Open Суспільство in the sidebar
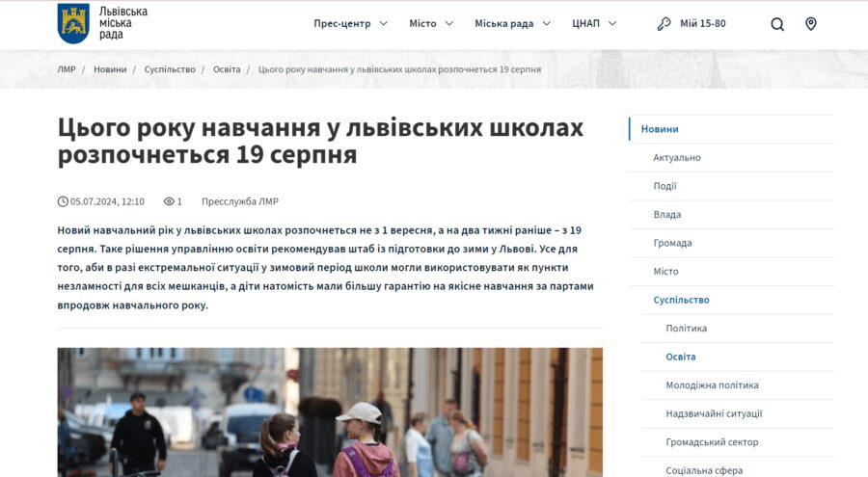Screen dimensions: 868x477 pyautogui.click(x=681, y=300)
